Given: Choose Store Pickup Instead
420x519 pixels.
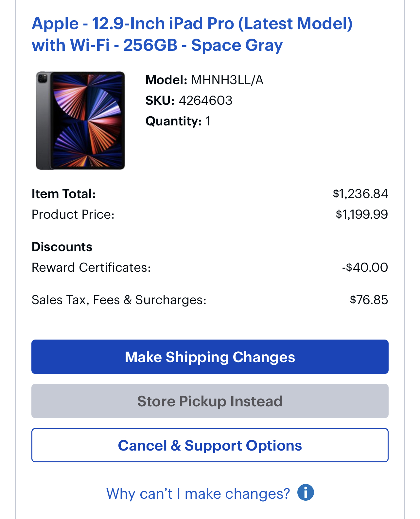Looking at the screenshot, I should (x=210, y=401).
